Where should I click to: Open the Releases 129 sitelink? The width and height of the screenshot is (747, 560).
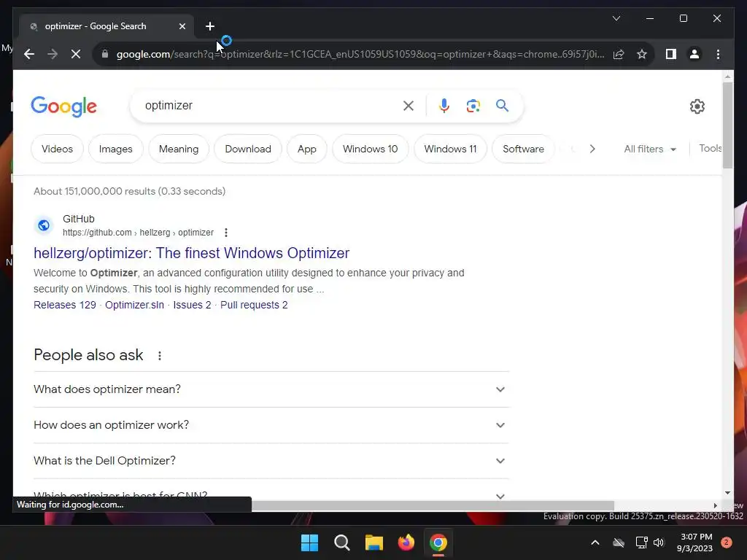click(65, 305)
